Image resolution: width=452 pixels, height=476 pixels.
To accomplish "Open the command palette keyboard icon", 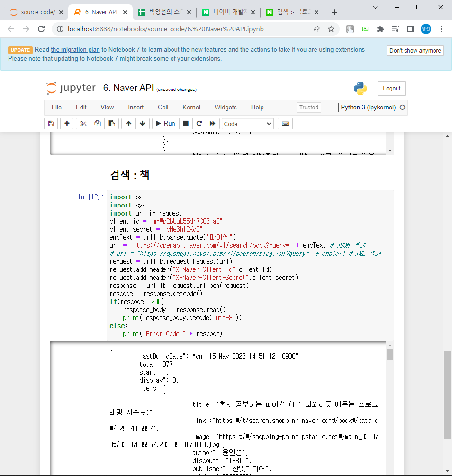I will (x=285, y=124).
